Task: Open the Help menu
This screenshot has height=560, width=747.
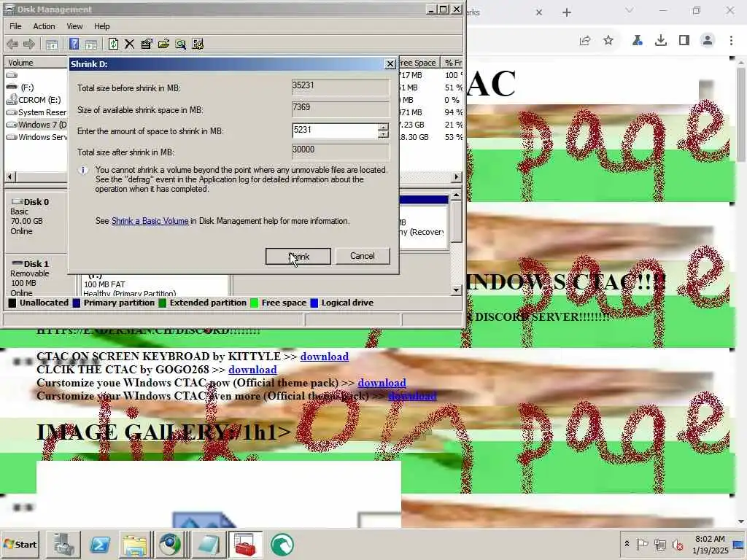Action: [x=101, y=26]
